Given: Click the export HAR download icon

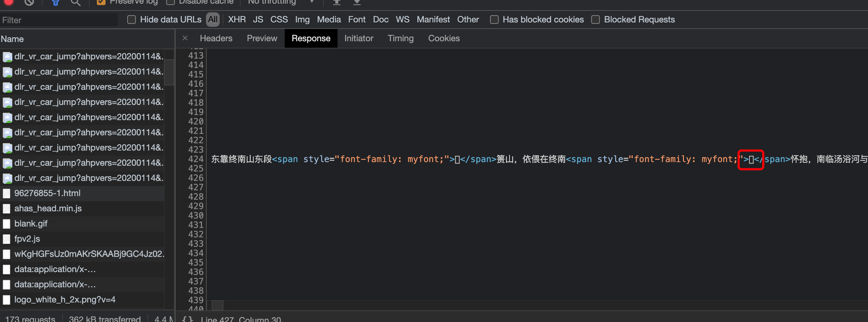Looking at the screenshot, I should point(357,2).
